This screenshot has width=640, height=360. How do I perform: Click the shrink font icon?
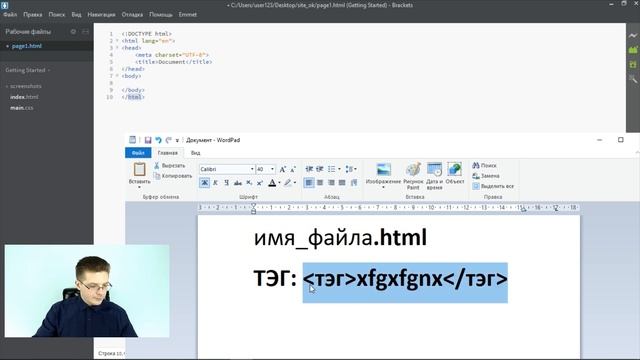[x=293, y=169]
